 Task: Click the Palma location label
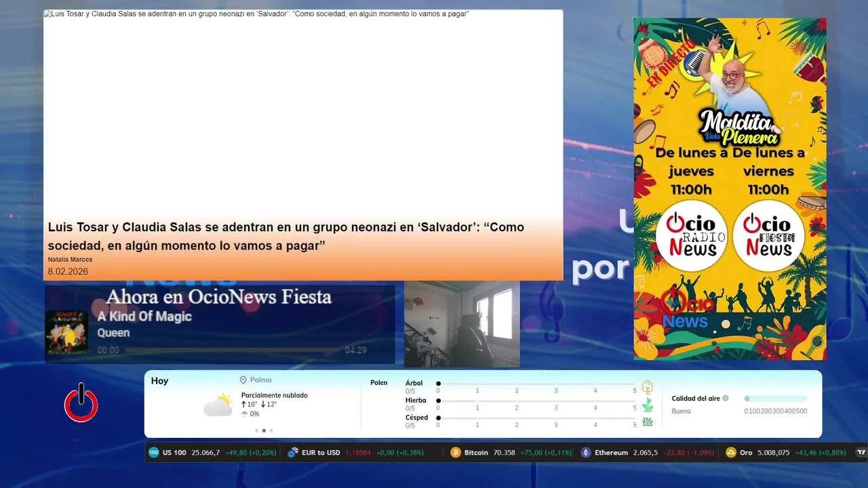260,380
